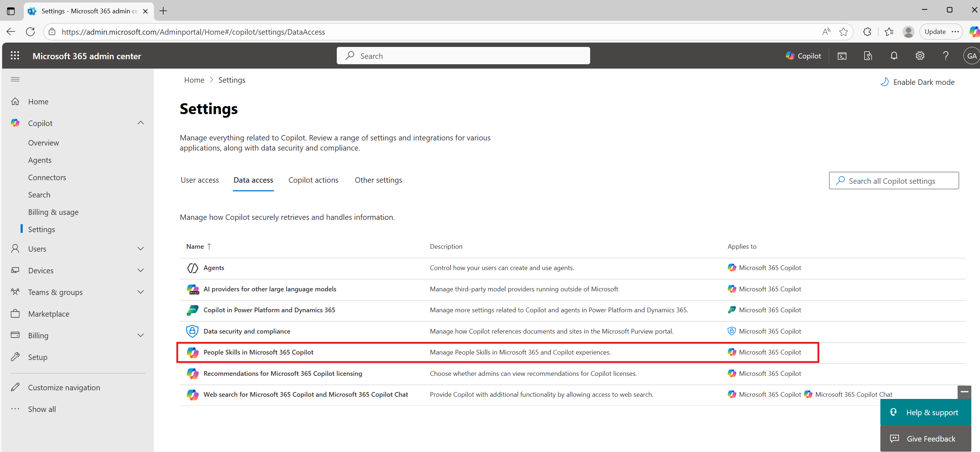Open Data security and compliance setting
Screen dimensions: 980x452
click(247, 331)
